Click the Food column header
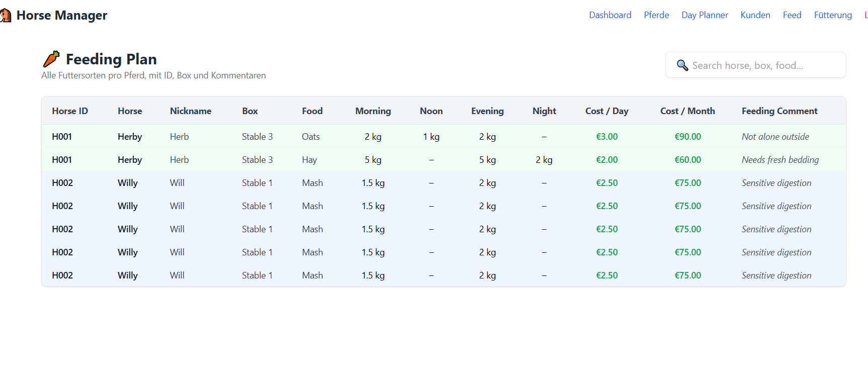The image size is (868, 372). (312, 111)
